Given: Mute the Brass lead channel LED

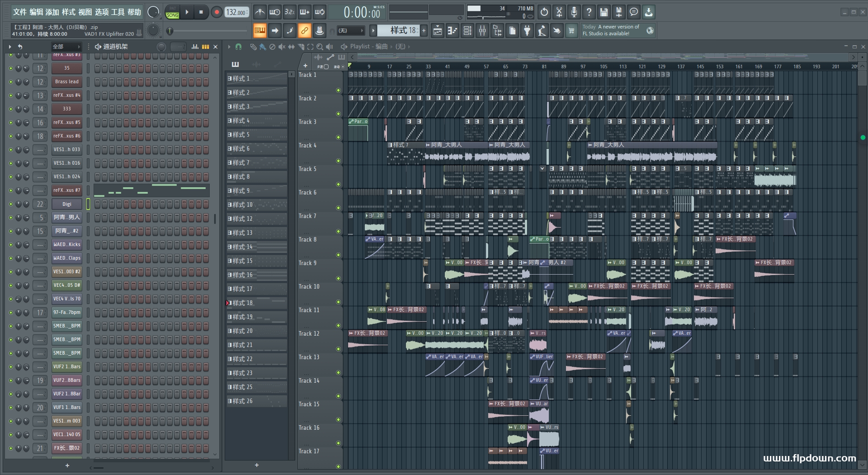Looking at the screenshot, I should click(11, 82).
